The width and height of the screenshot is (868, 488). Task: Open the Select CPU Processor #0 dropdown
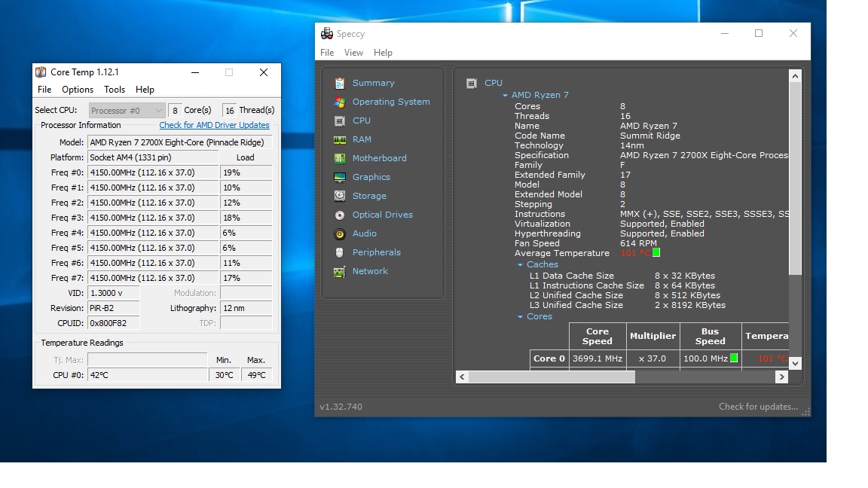[127, 110]
